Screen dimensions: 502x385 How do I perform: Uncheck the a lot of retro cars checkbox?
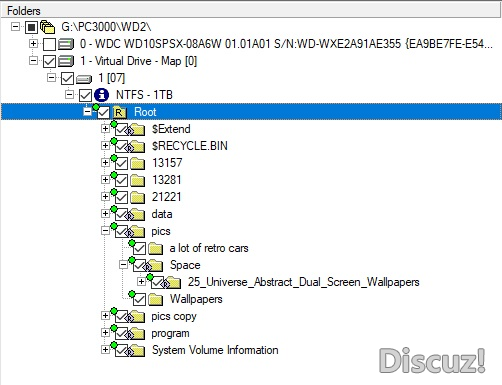pyautogui.click(x=139, y=248)
